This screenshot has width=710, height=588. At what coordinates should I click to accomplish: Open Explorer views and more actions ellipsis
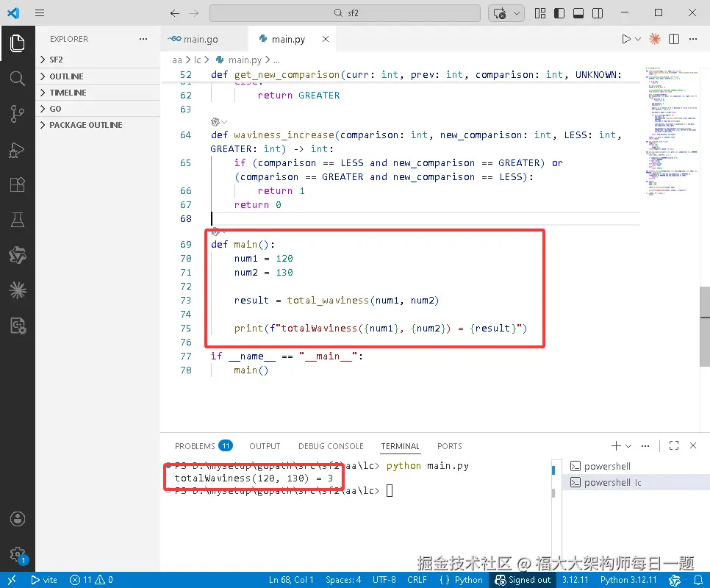point(143,39)
